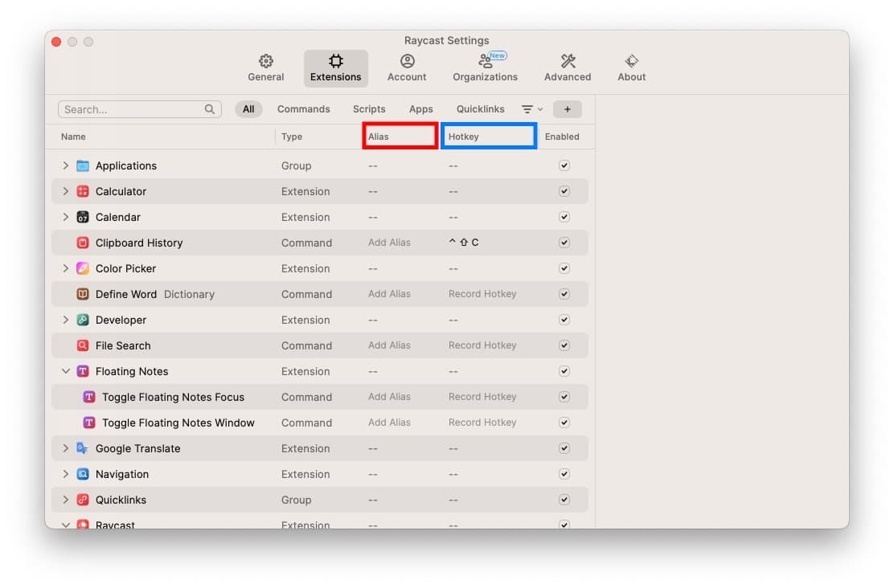Show the About tab
Viewport: 894px width, 588px height.
631,67
